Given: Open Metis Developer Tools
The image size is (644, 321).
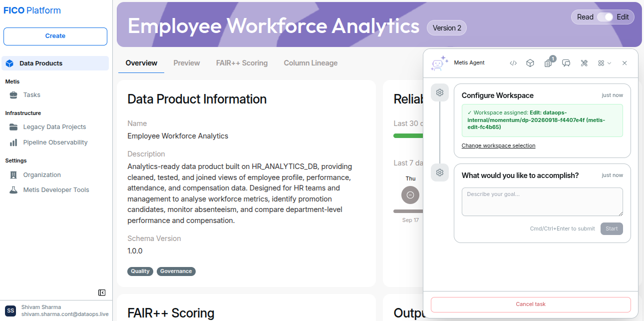Looking at the screenshot, I should 55,190.
